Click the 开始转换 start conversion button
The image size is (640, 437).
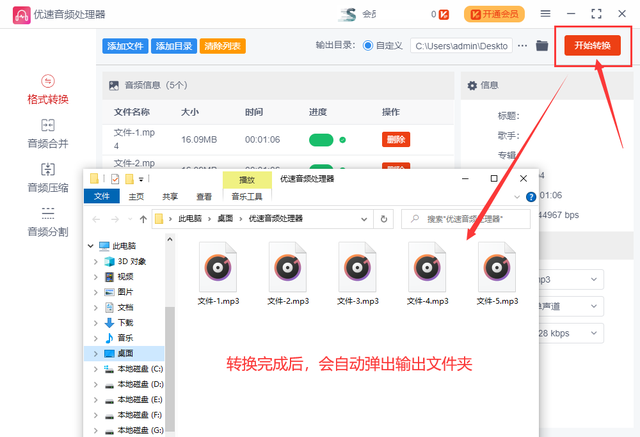(593, 45)
